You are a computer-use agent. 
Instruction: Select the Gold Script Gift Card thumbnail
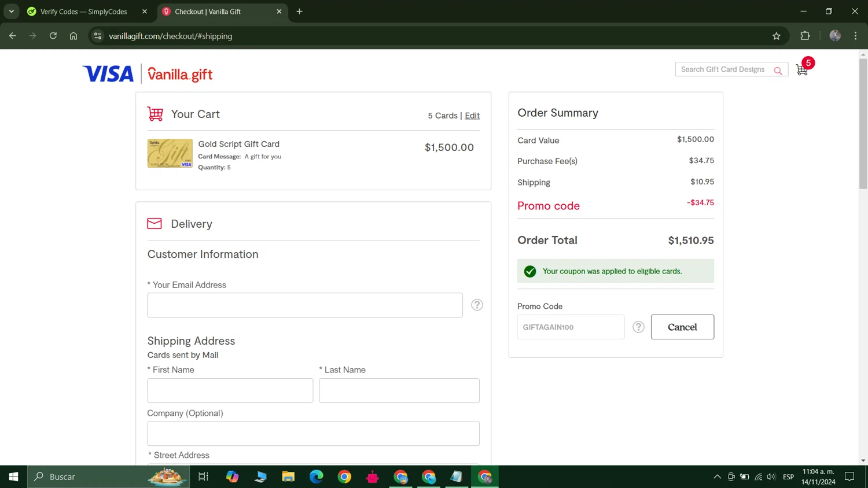point(170,153)
